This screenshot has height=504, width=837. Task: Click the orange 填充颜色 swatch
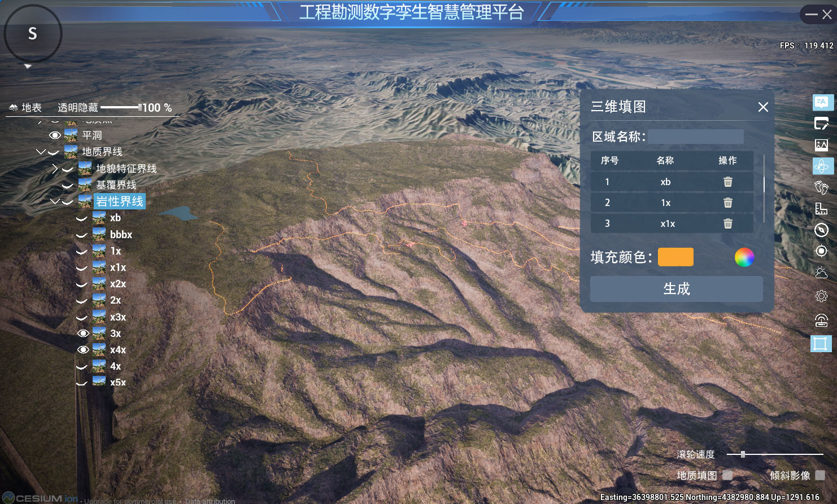675,257
